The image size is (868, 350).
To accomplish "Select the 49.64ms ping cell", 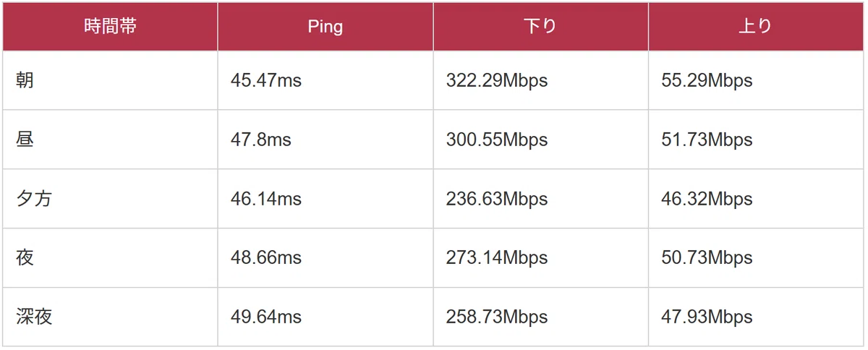I will [325, 317].
